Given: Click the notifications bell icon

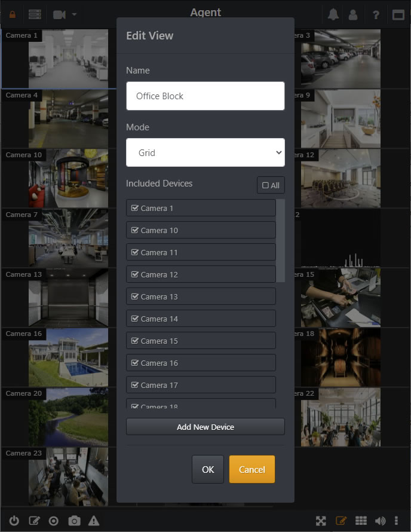Looking at the screenshot, I should [x=333, y=14].
